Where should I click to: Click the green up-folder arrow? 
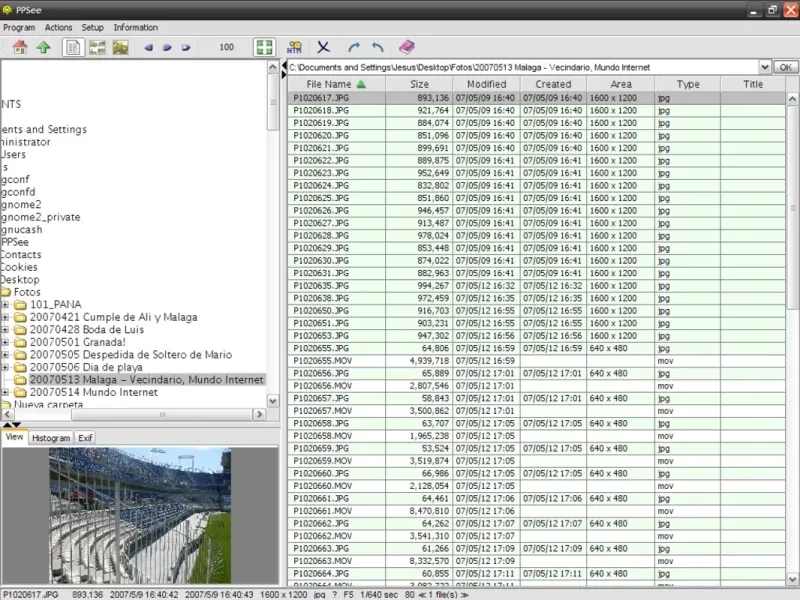coord(43,47)
